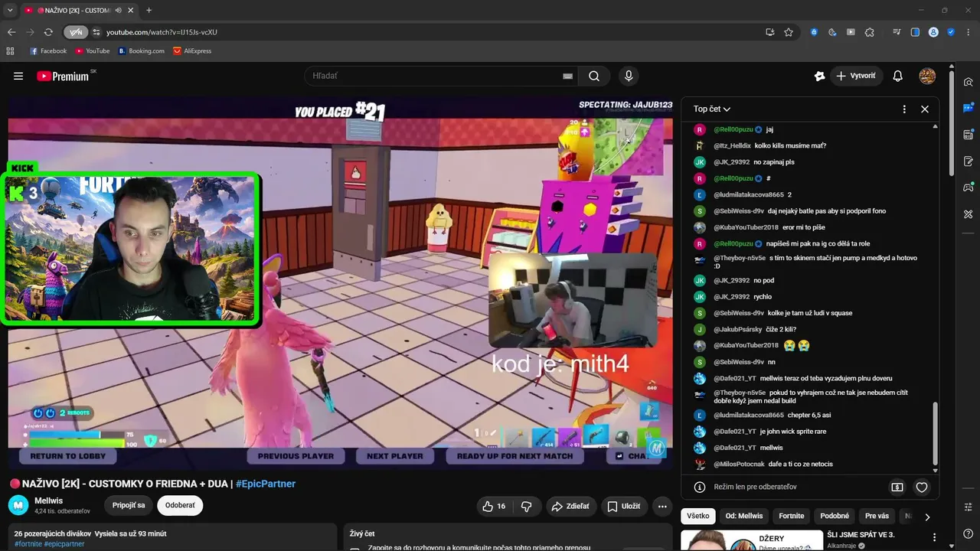Mute the tab via speaker icon
This screenshot has height=551, width=980.
pyautogui.click(x=119, y=10)
